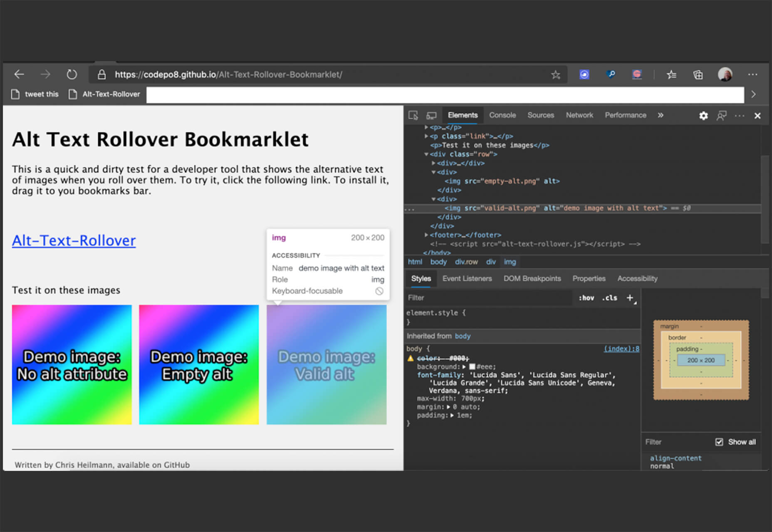Screen dimensions: 772x532
Task: Expand the margin property triangle
Action: [448, 407]
